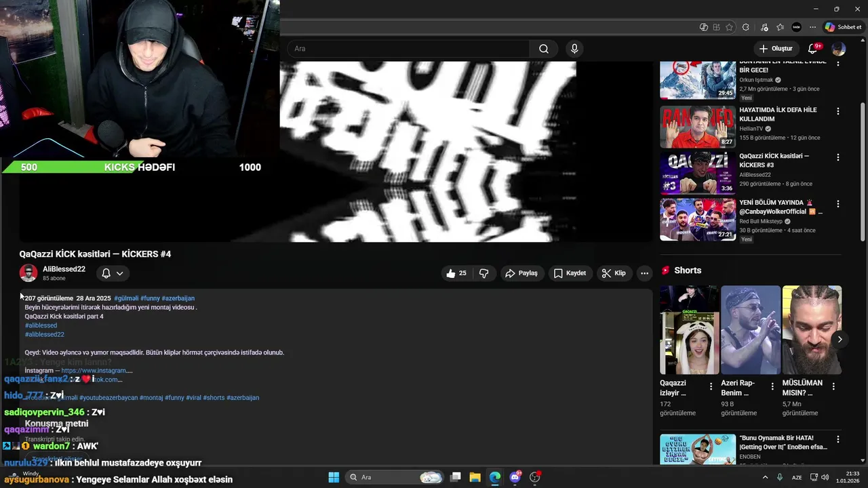Open options for HAYATIMDA İLK DEFA HİLE video

[837, 111]
